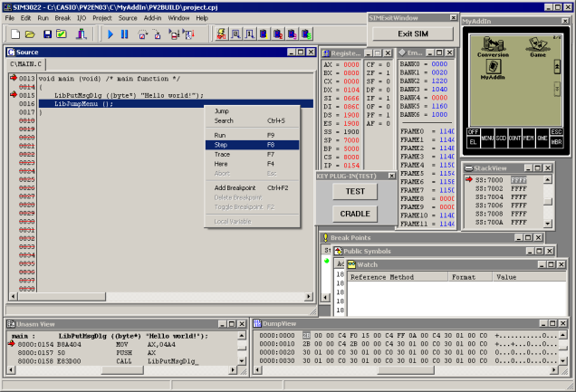Click the Save floppy disk icon
Image resolution: width=576 pixels, height=392 pixels.
pyautogui.click(x=47, y=34)
